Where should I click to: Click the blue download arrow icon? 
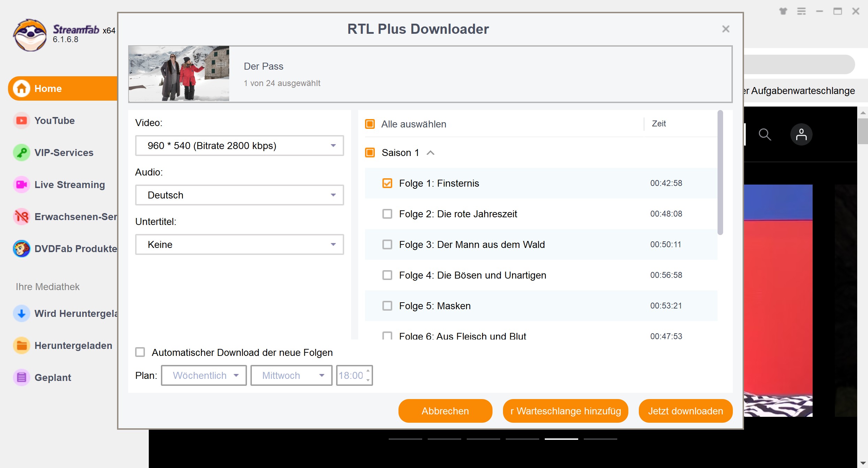[22, 313]
